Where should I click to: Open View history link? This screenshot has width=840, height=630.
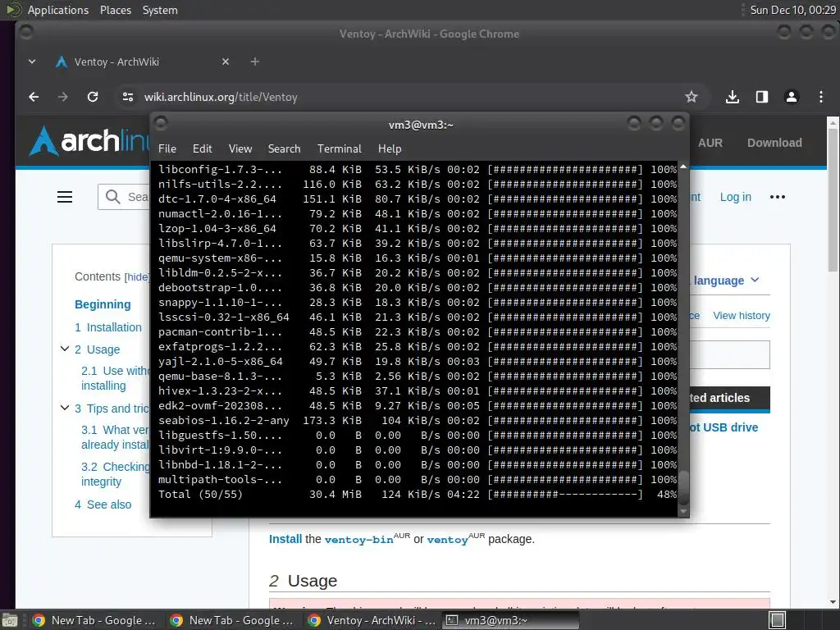point(742,316)
